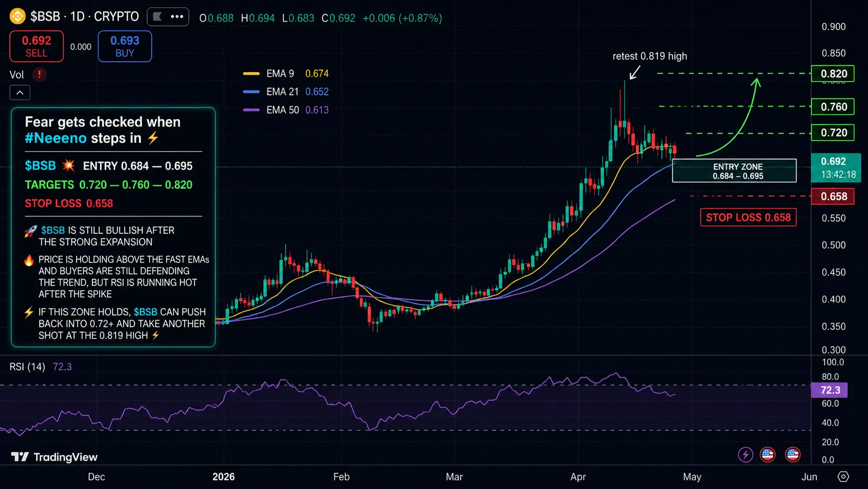Click the +0.006 (+0.87%) change value
The image size is (868, 489).
click(x=402, y=18)
